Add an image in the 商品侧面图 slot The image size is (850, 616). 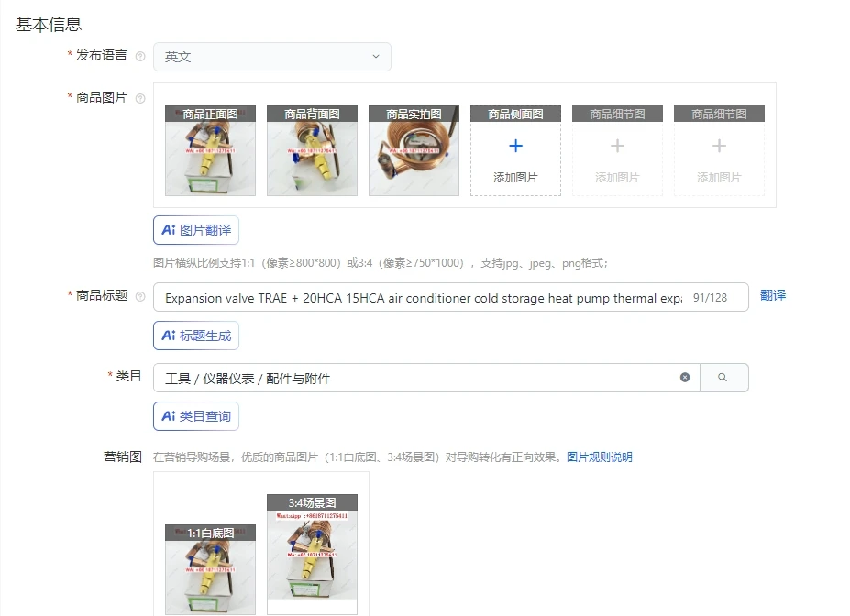click(x=515, y=150)
